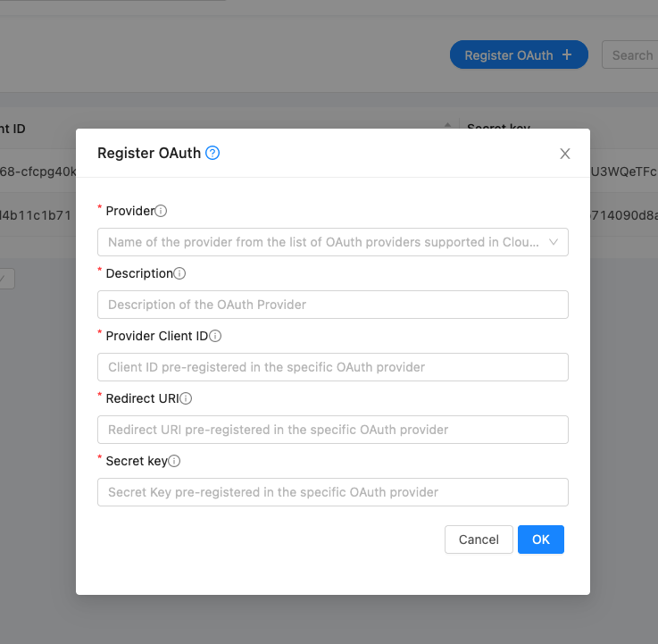
Task: Click the Search box in the toolbar
Action: pos(630,55)
